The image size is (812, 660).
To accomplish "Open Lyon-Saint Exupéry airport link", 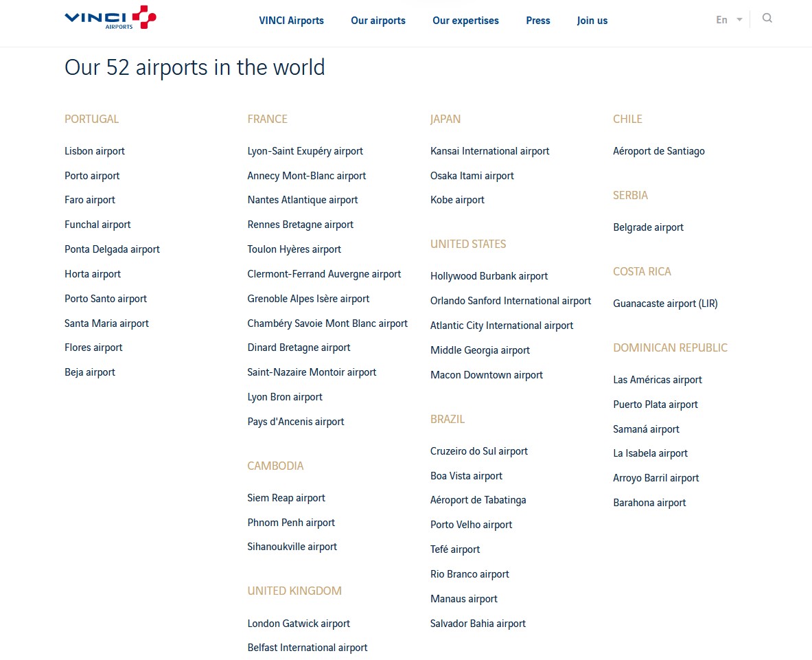I will (x=305, y=151).
